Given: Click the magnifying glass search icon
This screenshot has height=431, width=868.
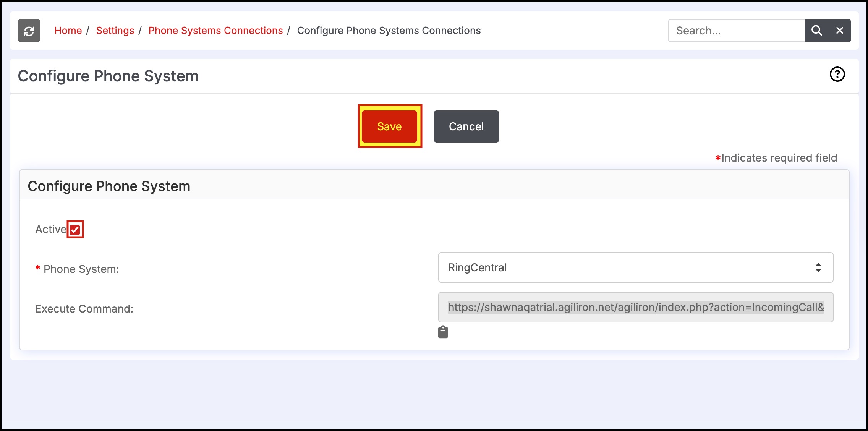Looking at the screenshot, I should (x=816, y=31).
